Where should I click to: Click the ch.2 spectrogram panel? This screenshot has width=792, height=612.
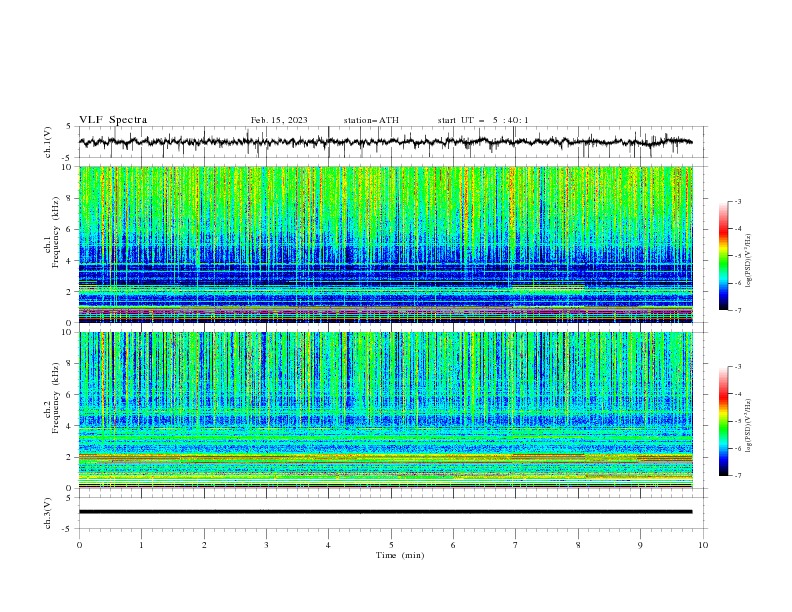click(386, 410)
